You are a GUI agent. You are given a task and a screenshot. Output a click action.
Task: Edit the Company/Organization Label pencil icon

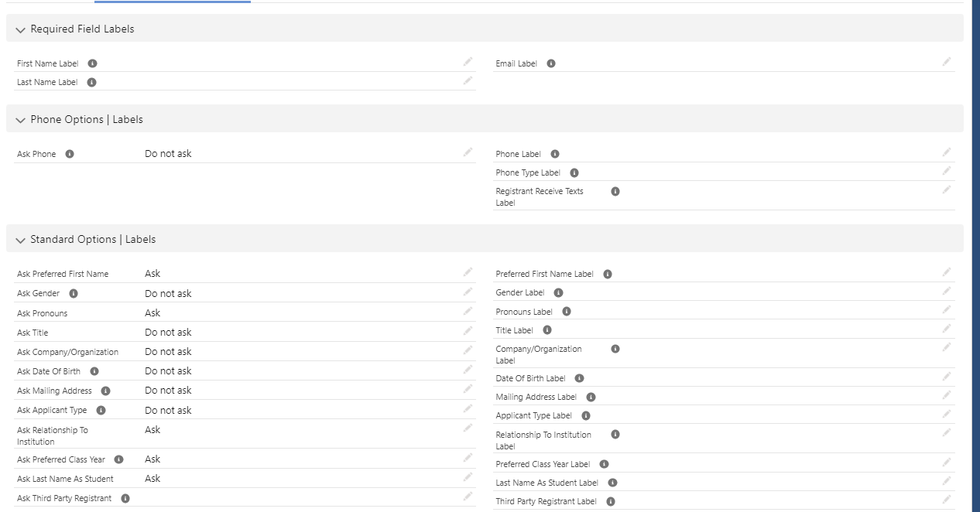coord(946,346)
